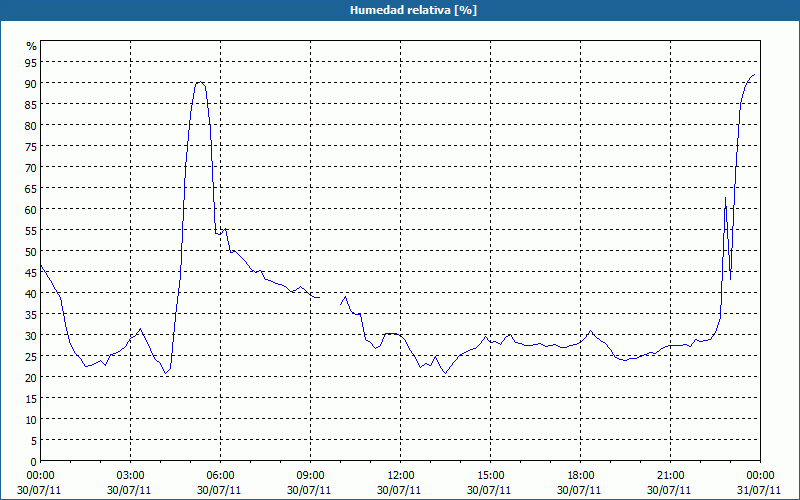Click the 40 y-axis tick label

[31, 293]
